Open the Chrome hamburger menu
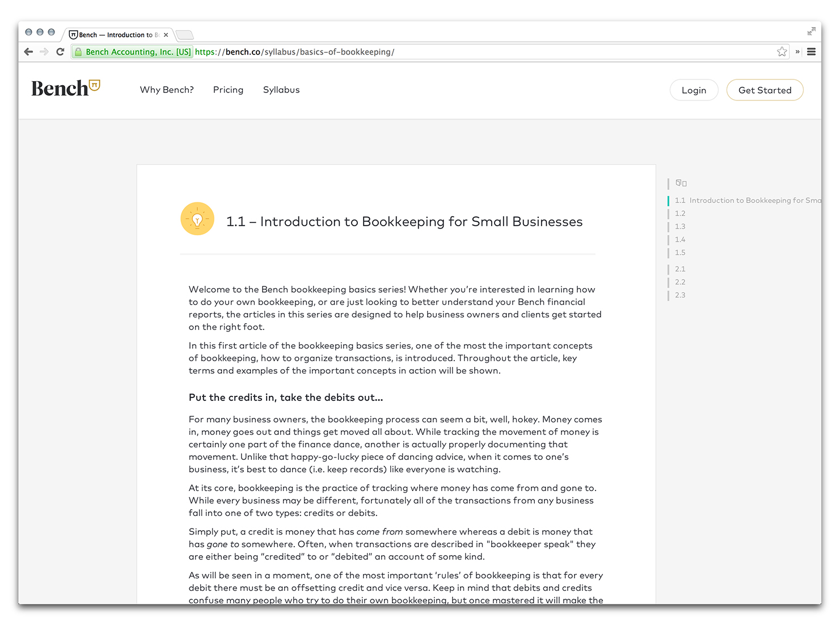The image size is (840, 626). coord(812,52)
